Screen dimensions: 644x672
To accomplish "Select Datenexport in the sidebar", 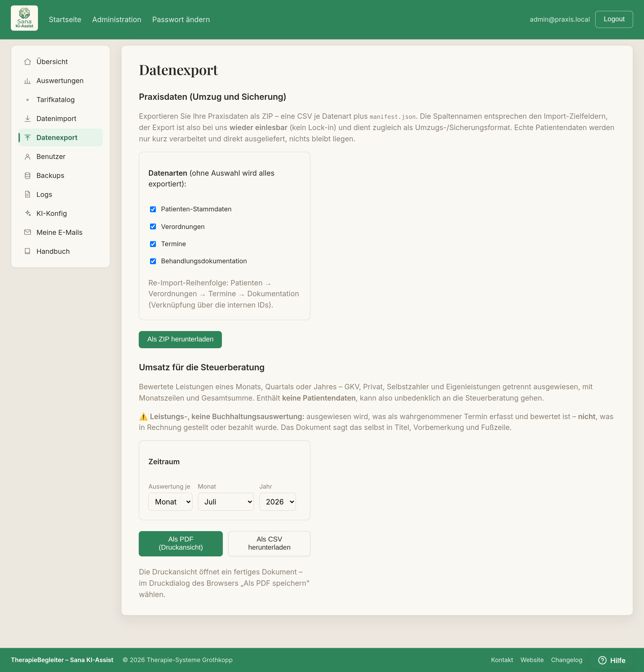I will pos(60,138).
